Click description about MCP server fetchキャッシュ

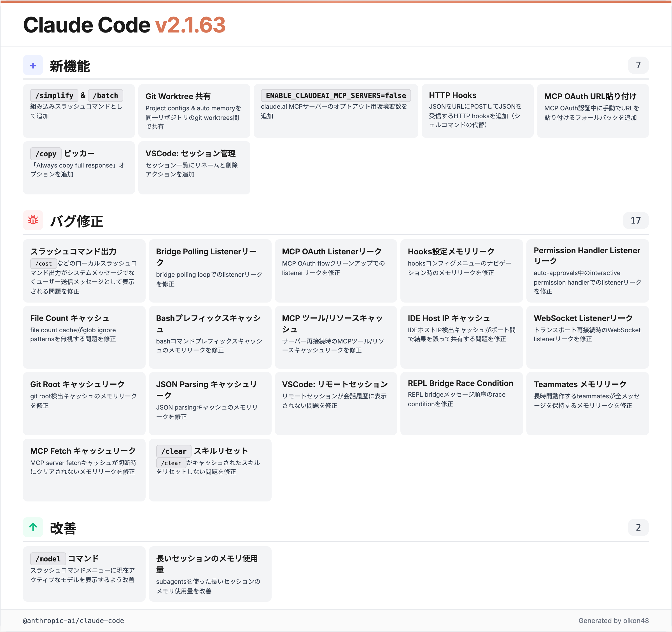tap(83, 467)
